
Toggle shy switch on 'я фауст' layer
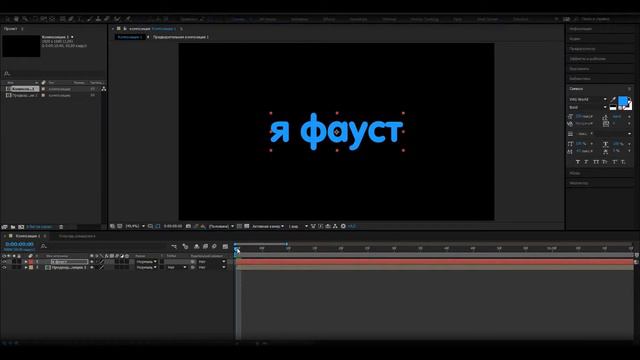coord(92,262)
